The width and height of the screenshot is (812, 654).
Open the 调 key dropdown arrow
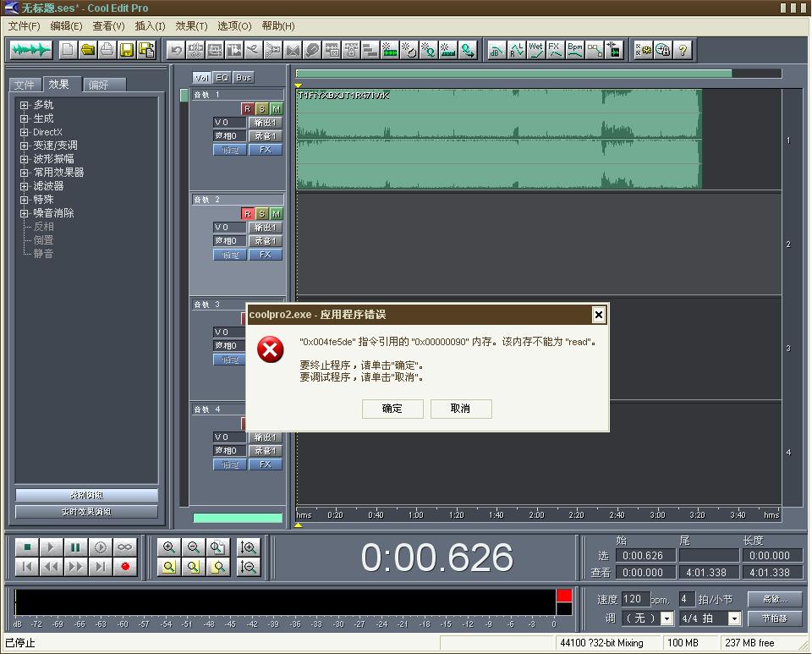(667, 618)
